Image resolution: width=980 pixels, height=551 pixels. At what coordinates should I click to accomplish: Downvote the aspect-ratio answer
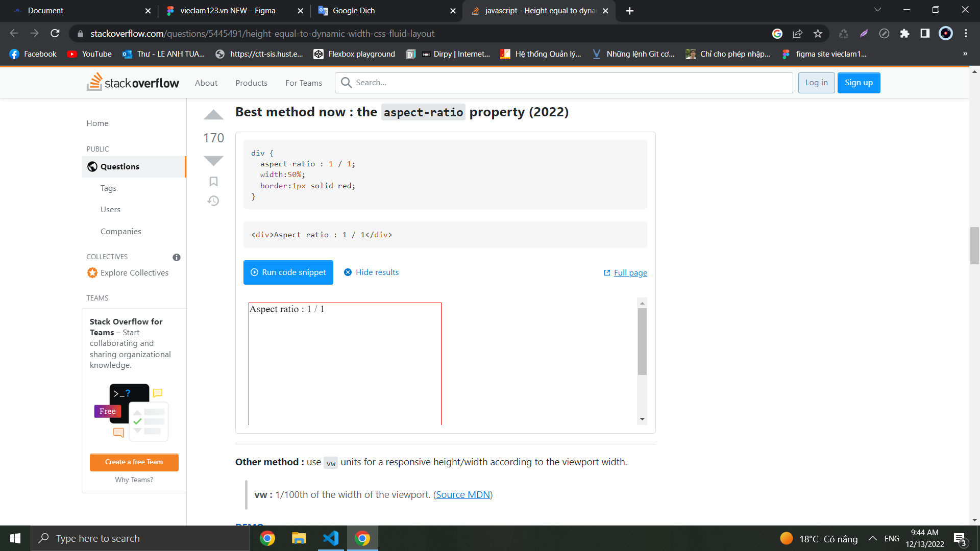pyautogui.click(x=213, y=161)
